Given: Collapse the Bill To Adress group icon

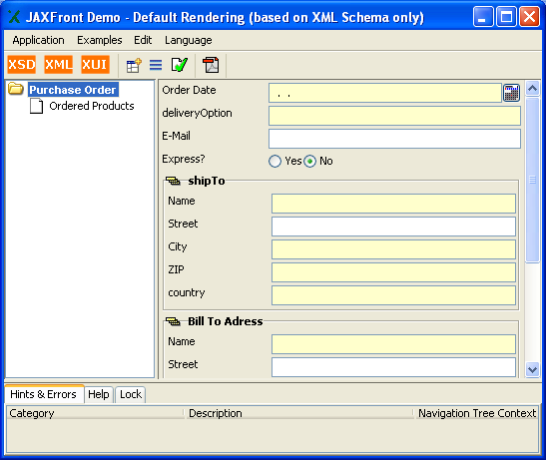Looking at the screenshot, I should tap(173, 321).
